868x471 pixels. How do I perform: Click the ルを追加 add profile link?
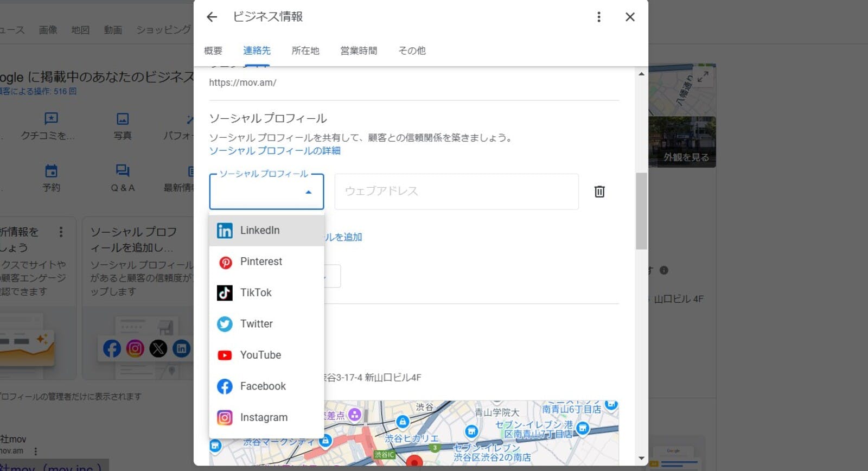pyautogui.click(x=343, y=237)
